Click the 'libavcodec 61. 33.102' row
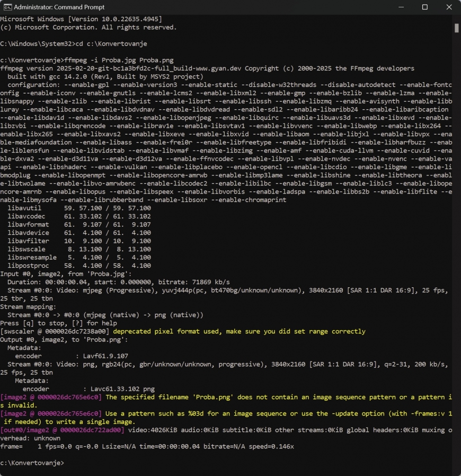This screenshot has width=461, height=476. [x=79, y=216]
